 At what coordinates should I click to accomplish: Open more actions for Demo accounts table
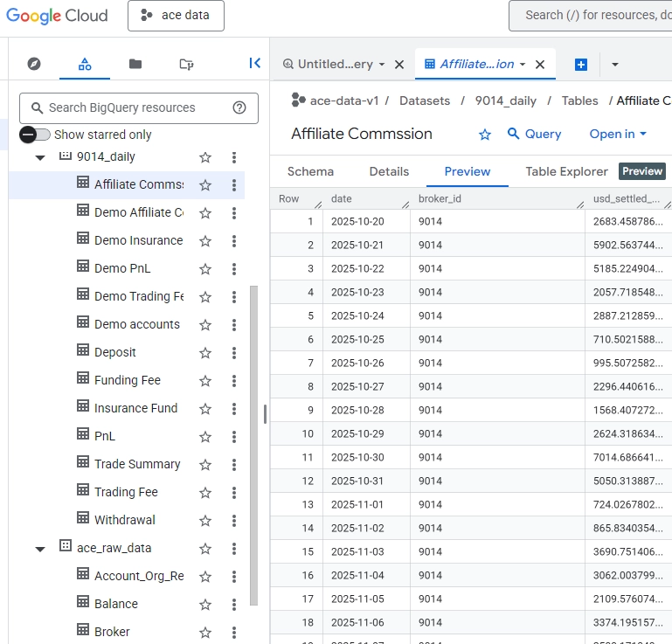(234, 325)
